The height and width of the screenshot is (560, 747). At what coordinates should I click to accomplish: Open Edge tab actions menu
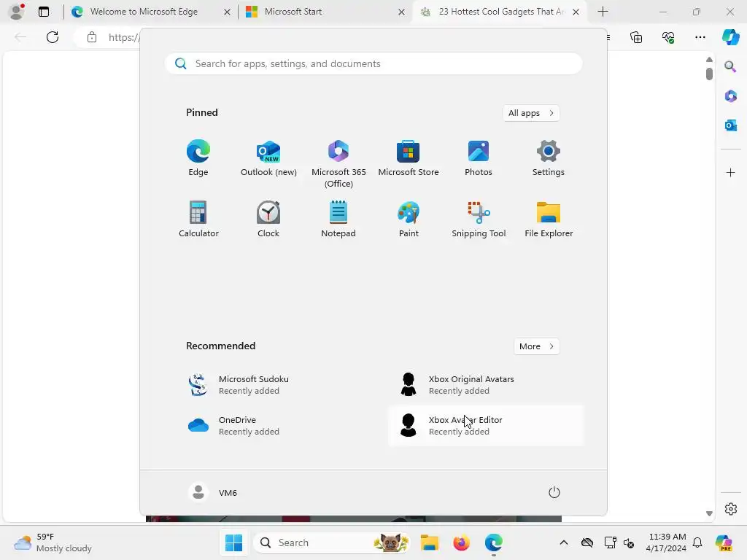[x=44, y=12]
